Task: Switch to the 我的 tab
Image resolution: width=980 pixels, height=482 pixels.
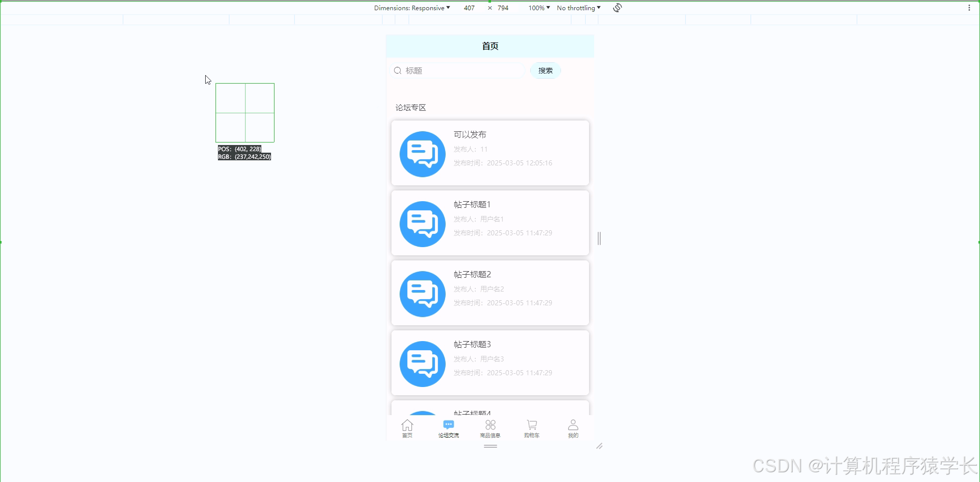Action: pos(573,429)
